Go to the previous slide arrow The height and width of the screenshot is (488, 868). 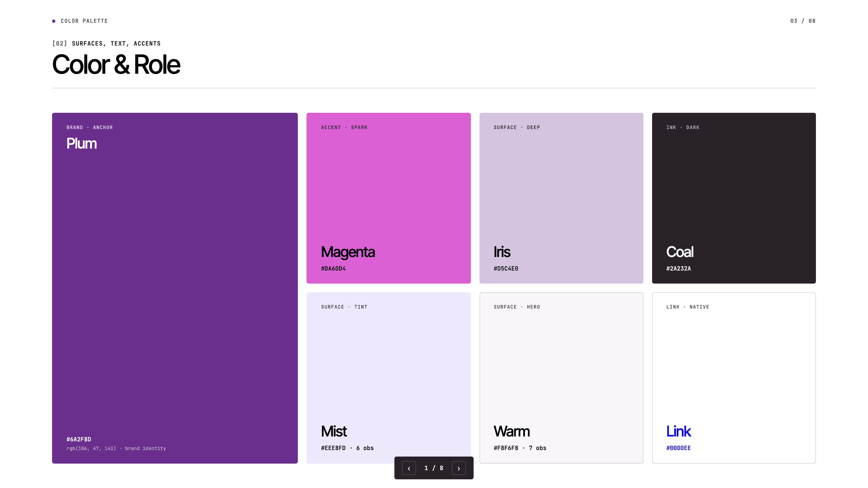pos(409,468)
